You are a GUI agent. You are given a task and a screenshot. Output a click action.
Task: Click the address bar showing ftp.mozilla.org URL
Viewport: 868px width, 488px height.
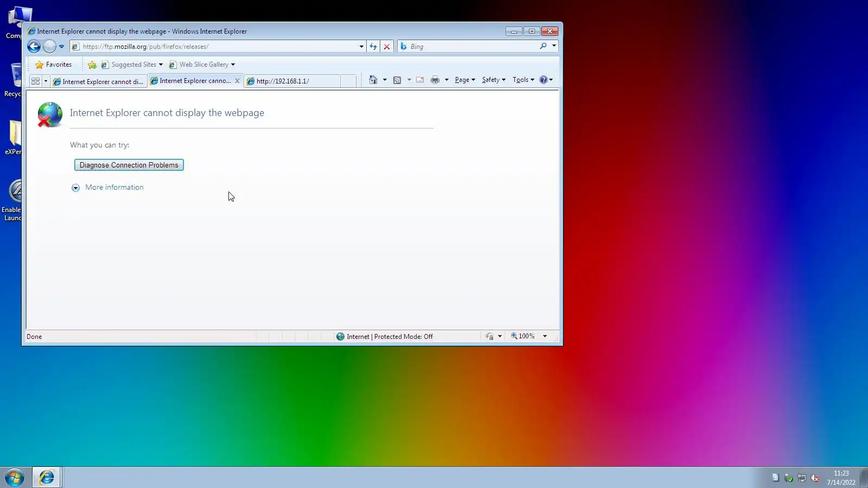coord(218,47)
